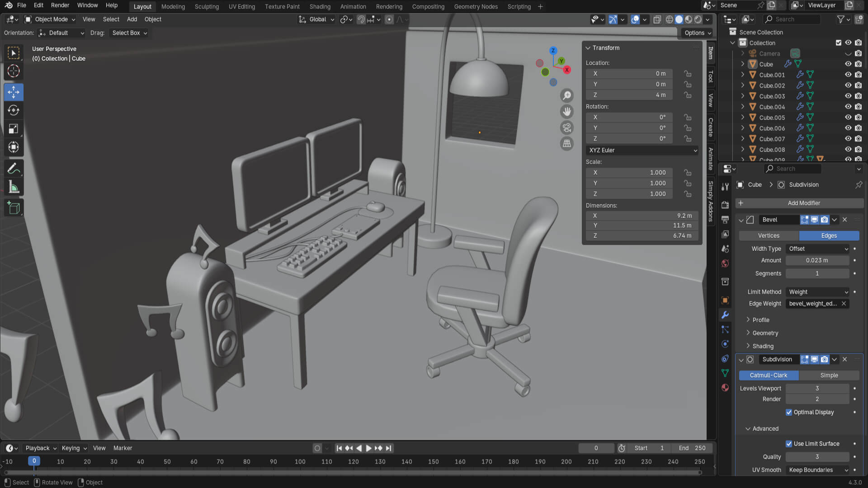The width and height of the screenshot is (868, 488).
Task: Toggle camera view icon in viewport
Action: coord(566,127)
